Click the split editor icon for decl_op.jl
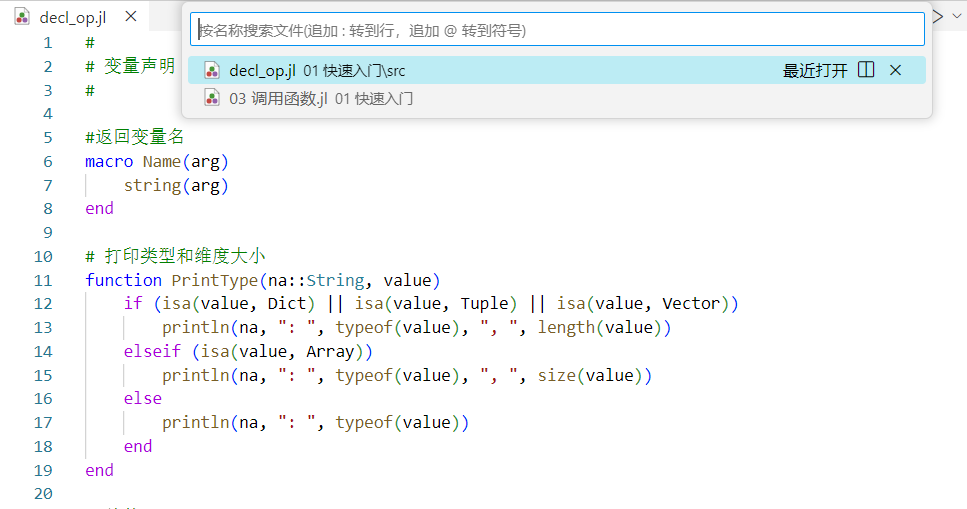 [866, 70]
